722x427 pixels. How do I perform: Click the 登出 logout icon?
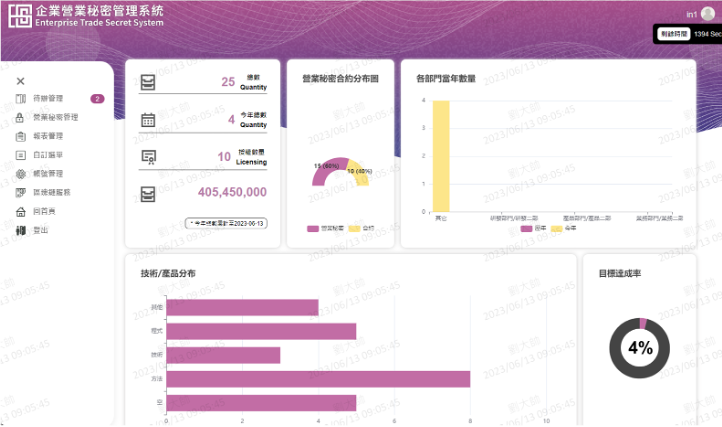(21, 230)
